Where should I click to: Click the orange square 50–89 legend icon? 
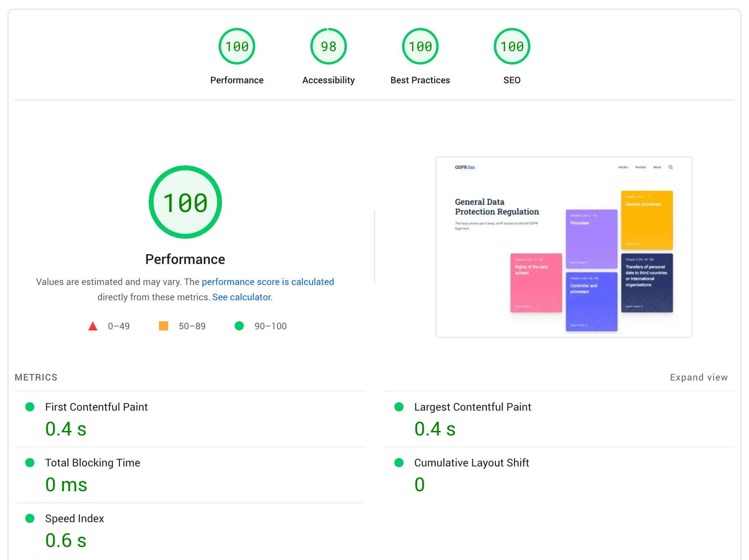(163, 326)
